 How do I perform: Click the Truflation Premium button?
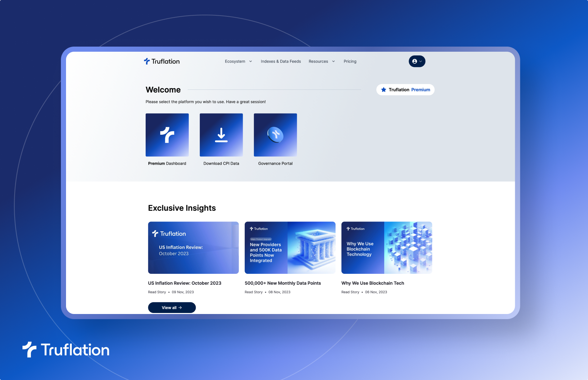[405, 90]
